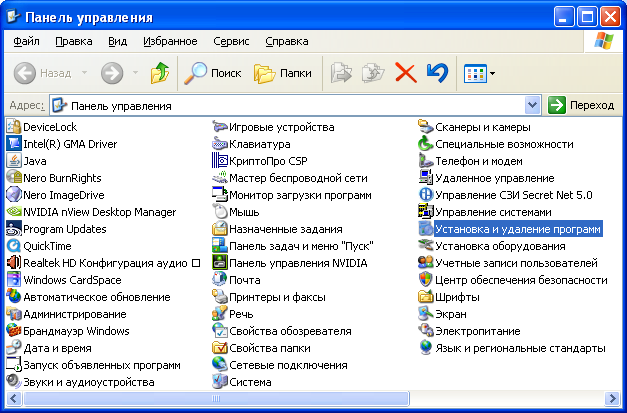Select the Язык и региональные стандарты label
Image resolution: width=627 pixels, height=413 pixels.
[520, 348]
